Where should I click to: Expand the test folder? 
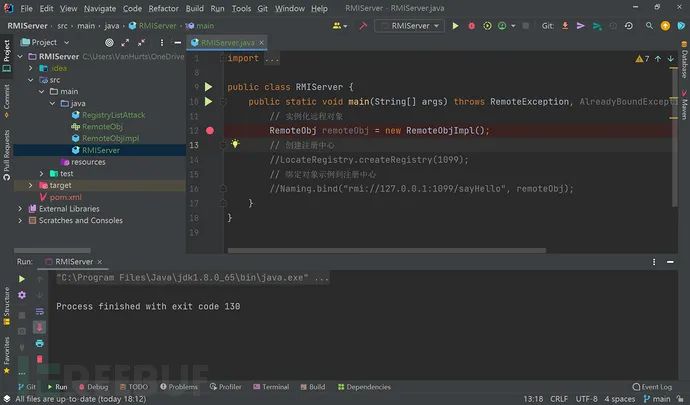click(x=41, y=173)
